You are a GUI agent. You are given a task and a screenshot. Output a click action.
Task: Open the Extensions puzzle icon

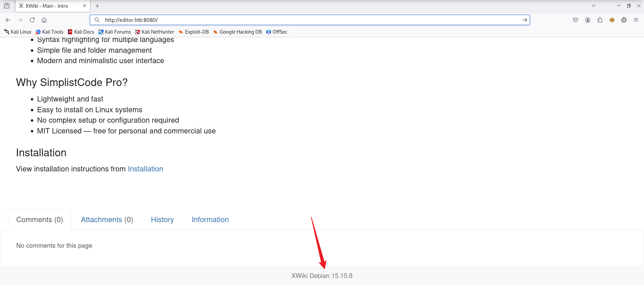tap(600, 20)
